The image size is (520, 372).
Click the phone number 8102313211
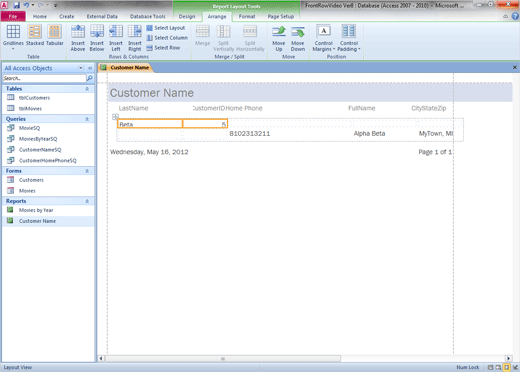pos(250,134)
